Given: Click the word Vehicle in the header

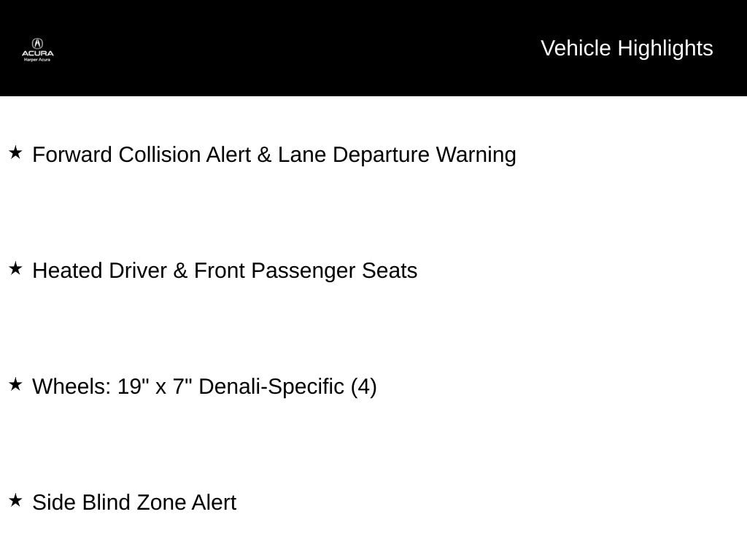Looking at the screenshot, I should pyautogui.click(x=576, y=48).
